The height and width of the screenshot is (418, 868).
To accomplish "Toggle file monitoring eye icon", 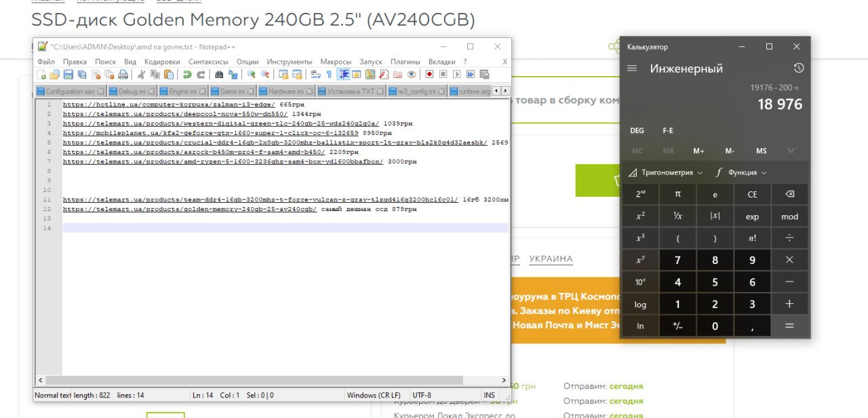I will (x=412, y=75).
